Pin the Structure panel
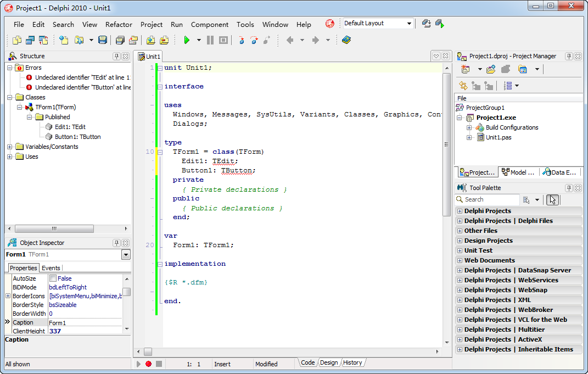This screenshot has width=588, height=374. tap(116, 56)
